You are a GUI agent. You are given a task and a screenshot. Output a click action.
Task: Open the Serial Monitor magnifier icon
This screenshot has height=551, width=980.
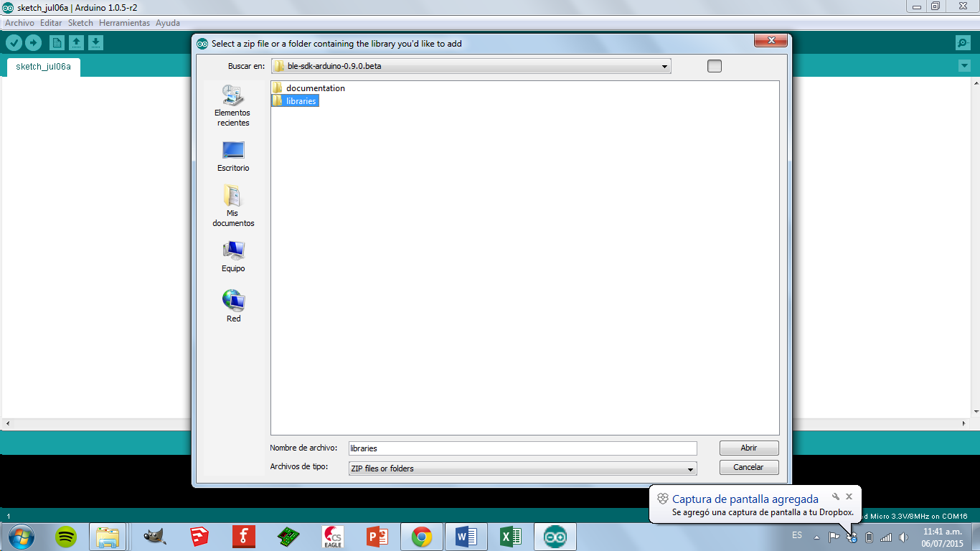[963, 43]
